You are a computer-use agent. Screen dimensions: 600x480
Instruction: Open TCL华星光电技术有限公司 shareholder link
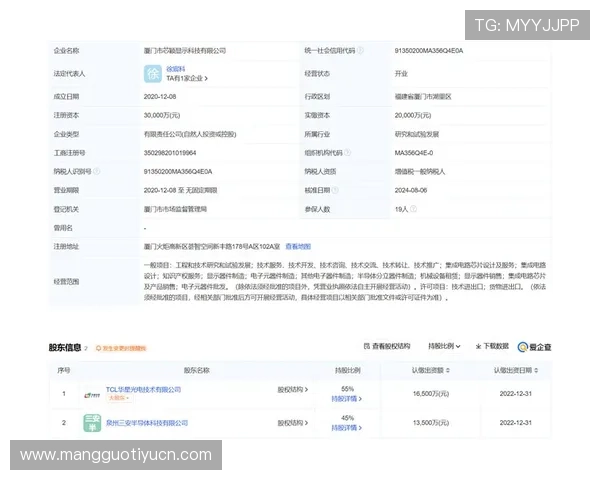143,390
